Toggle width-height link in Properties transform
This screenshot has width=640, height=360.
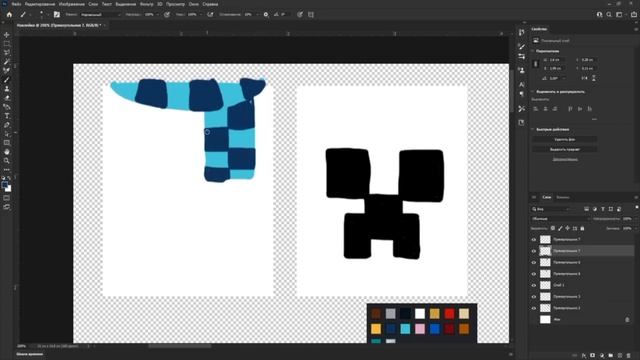[x=536, y=64]
